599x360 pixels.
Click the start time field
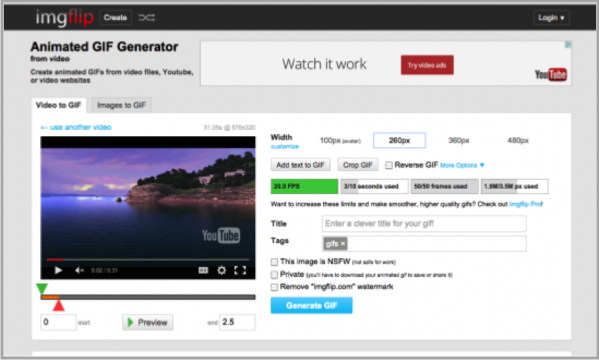[x=58, y=322]
